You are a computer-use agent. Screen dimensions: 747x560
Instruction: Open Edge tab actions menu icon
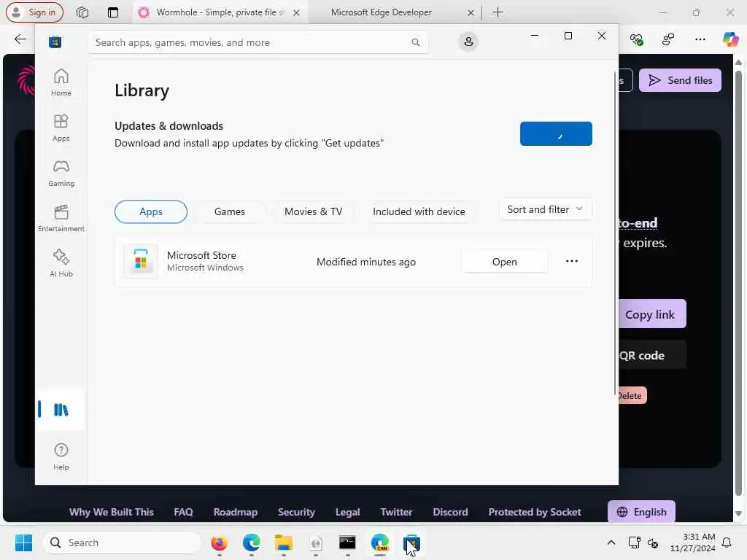(x=113, y=12)
